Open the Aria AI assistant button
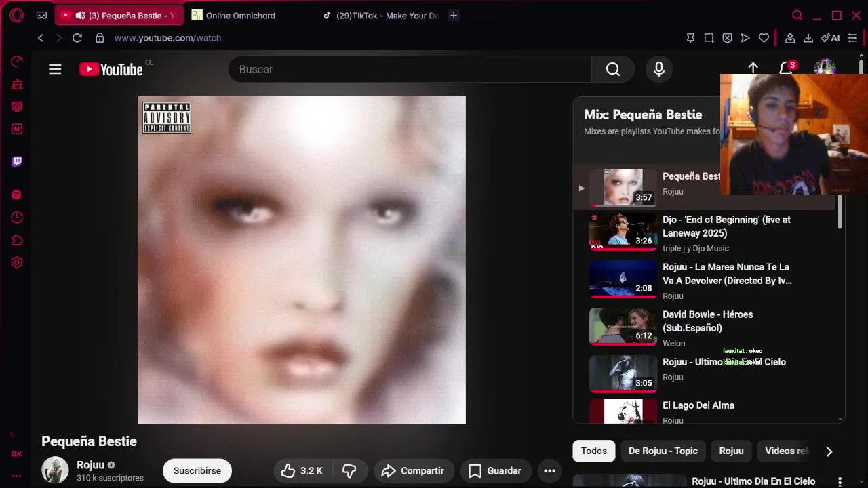 830,38
